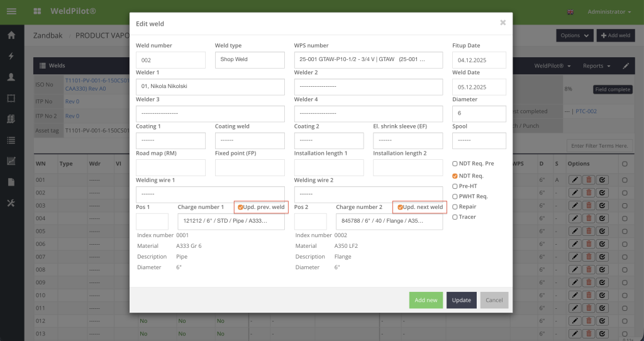Tick the Tracer checkbox
Viewport: 644px width, 341px height.
coord(455,217)
